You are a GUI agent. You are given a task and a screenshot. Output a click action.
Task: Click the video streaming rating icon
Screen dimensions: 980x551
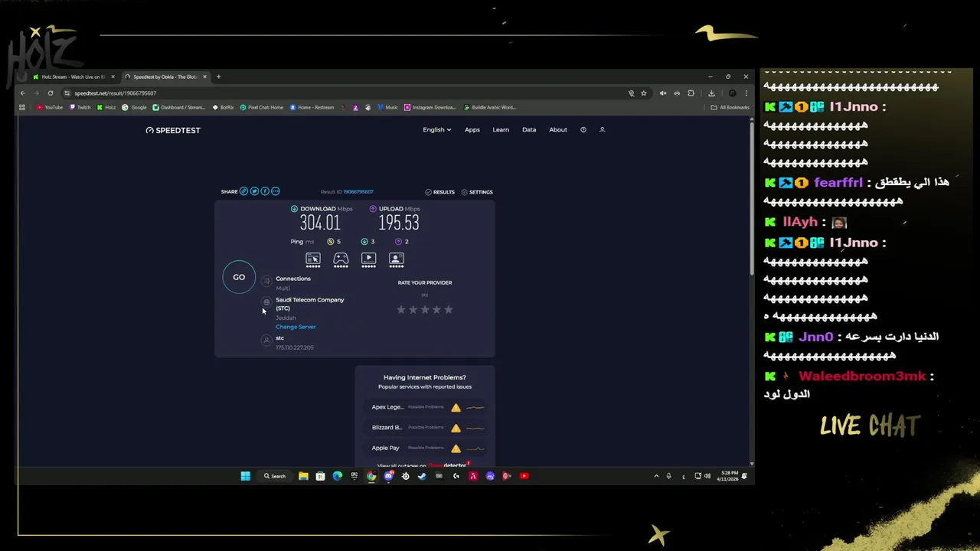[x=368, y=259]
